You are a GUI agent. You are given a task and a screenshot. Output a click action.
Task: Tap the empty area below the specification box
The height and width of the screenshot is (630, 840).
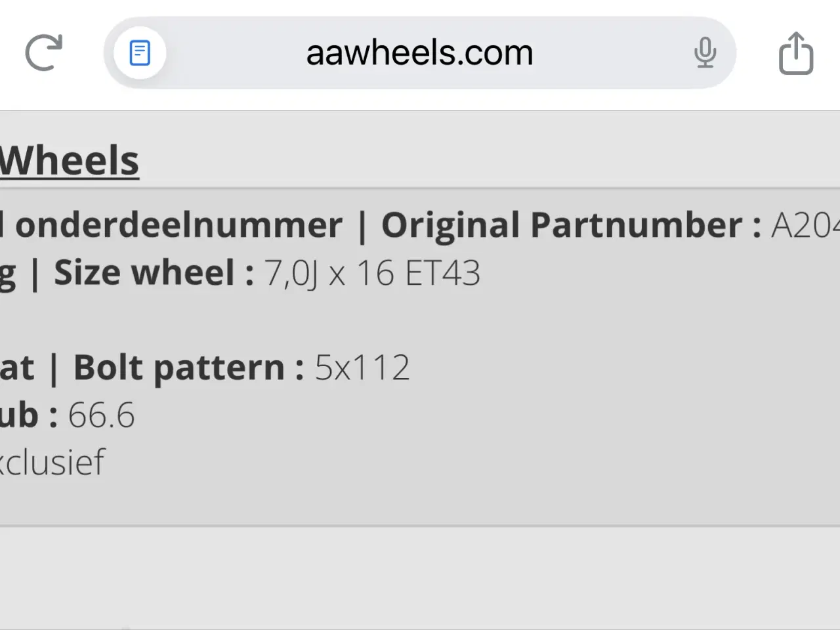420,577
